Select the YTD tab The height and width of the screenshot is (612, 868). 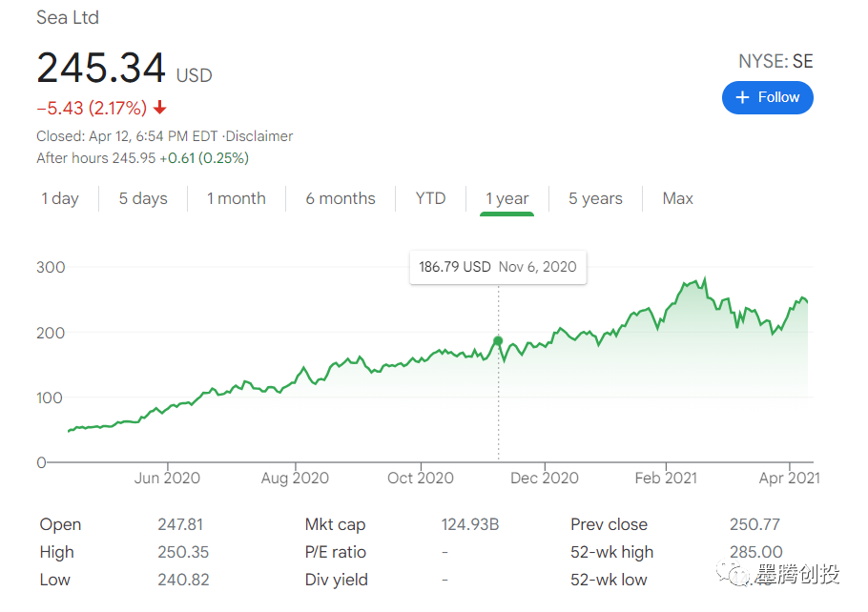pyautogui.click(x=430, y=198)
